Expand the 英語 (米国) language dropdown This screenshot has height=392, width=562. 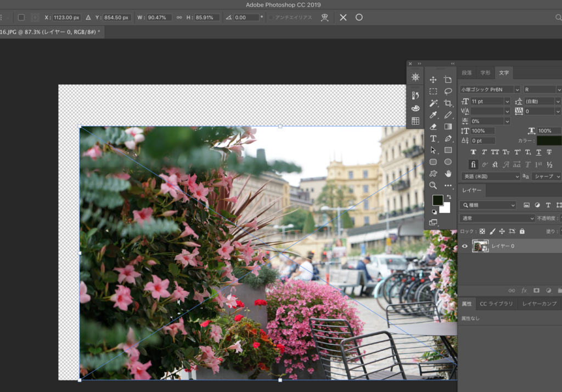point(490,177)
